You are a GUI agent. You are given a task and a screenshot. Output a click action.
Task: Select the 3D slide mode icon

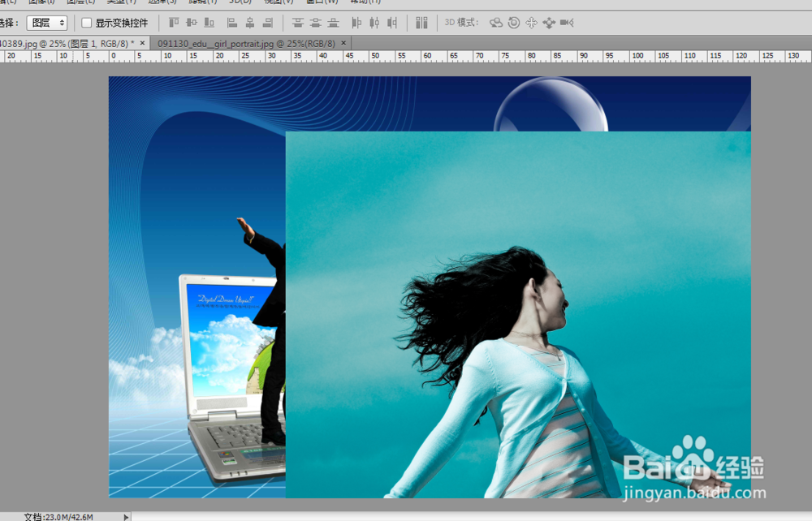549,23
